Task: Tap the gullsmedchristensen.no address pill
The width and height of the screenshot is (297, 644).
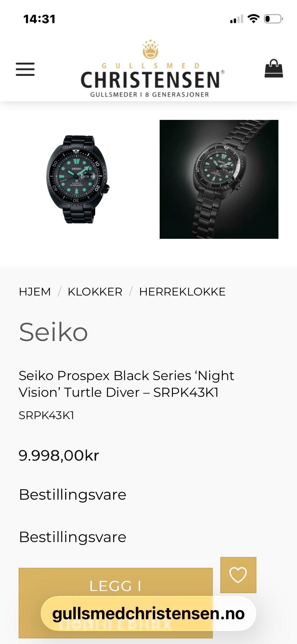Action: click(148, 614)
